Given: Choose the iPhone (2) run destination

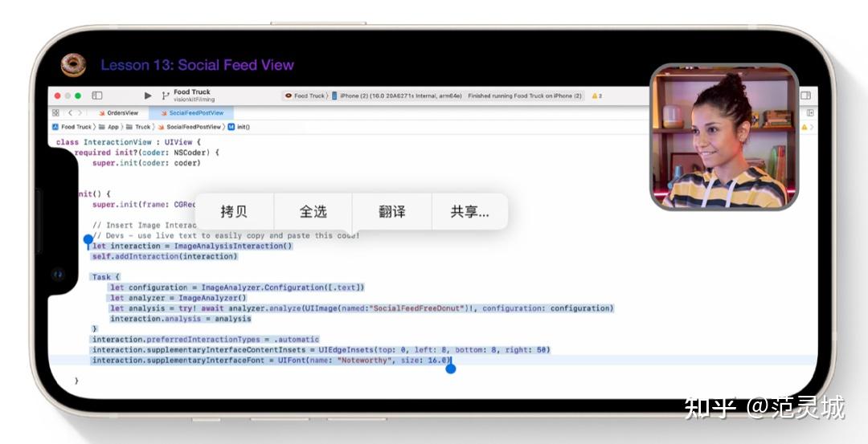Looking at the screenshot, I should 396,96.
